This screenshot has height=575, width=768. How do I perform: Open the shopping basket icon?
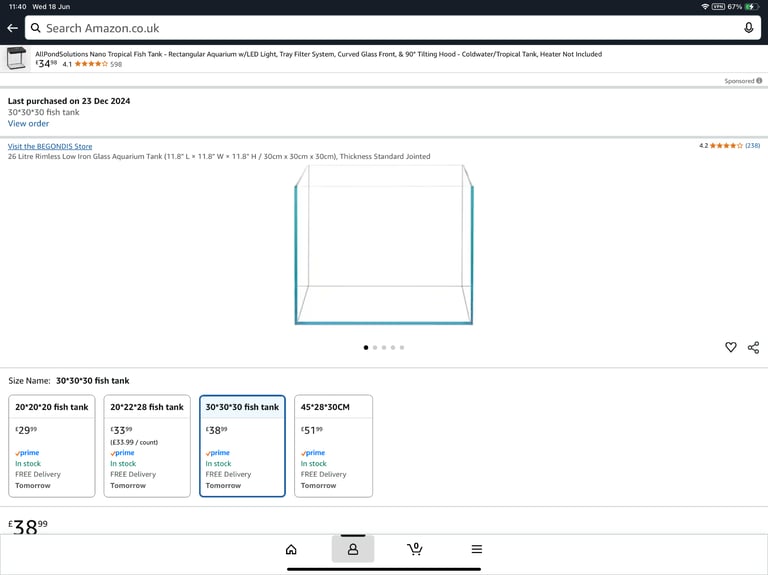pos(415,549)
